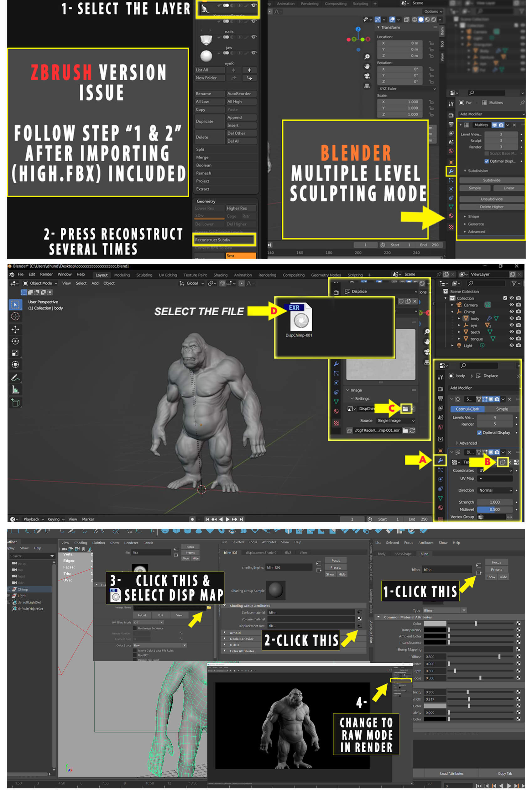Select Chimp in the Maya outliner
The height and width of the screenshot is (810, 532).
coord(23,589)
